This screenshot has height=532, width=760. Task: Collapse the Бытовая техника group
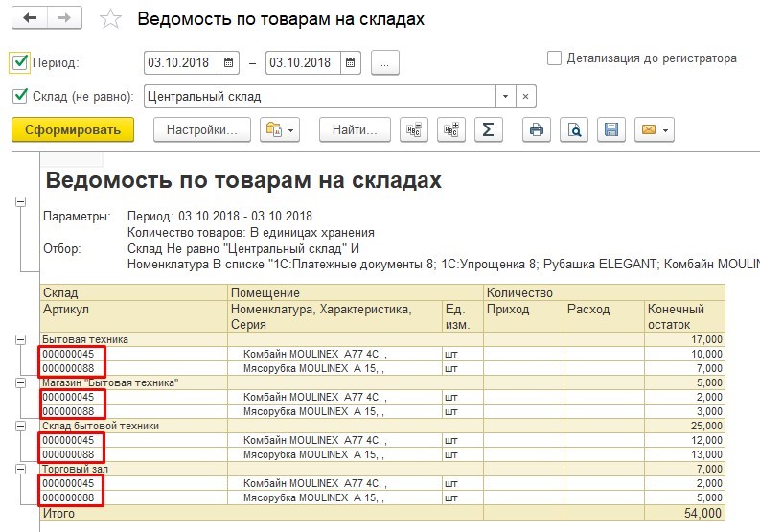[20, 340]
